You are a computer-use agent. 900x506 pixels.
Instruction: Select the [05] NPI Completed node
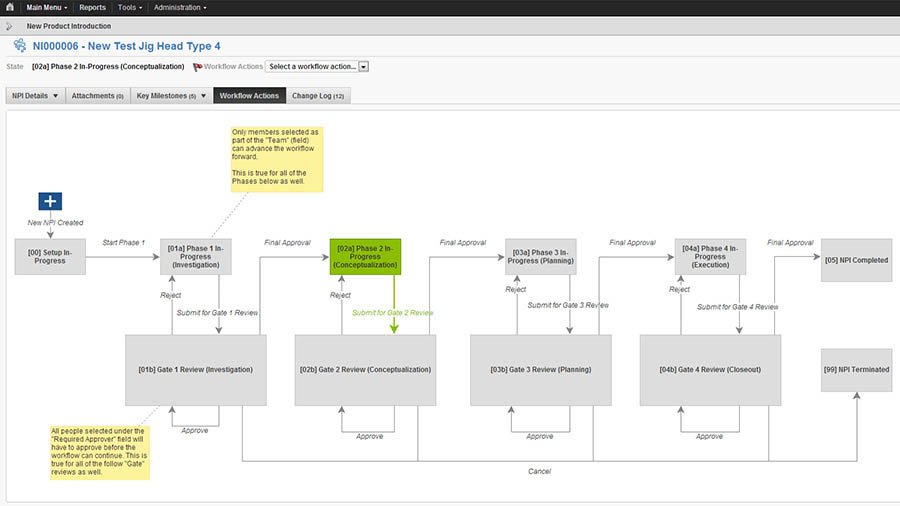click(x=856, y=260)
